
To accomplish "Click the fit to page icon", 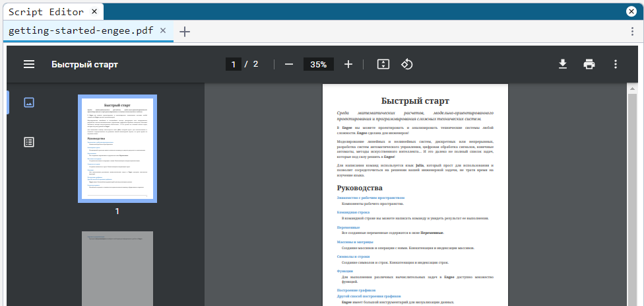I will pyautogui.click(x=383, y=64).
